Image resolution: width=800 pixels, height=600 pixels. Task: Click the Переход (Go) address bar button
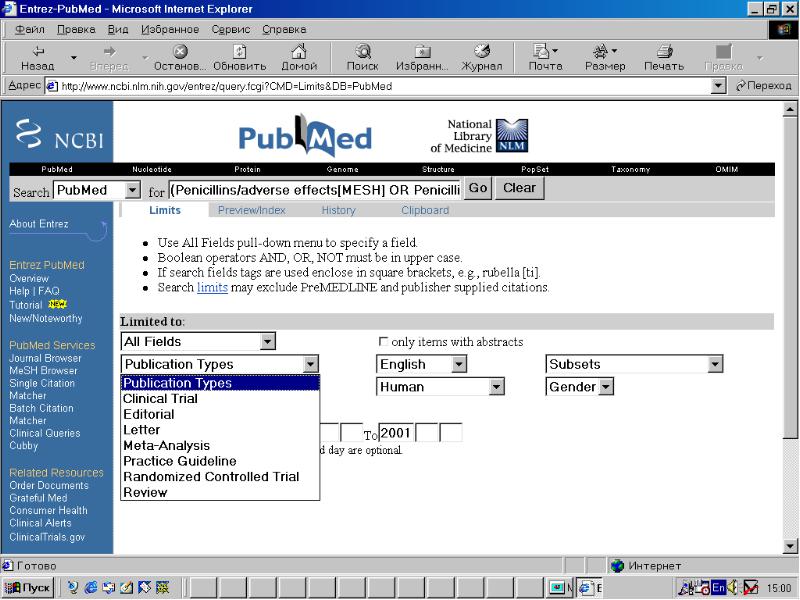click(764, 86)
